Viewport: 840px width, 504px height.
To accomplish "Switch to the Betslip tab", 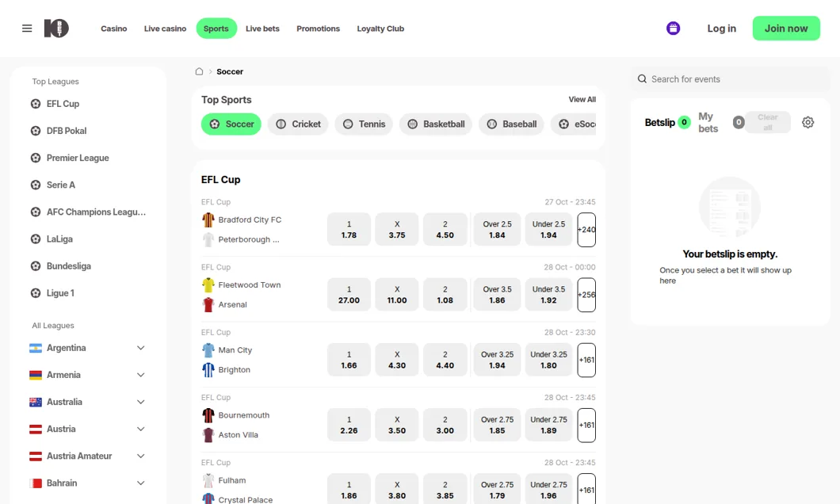I will [667, 123].
